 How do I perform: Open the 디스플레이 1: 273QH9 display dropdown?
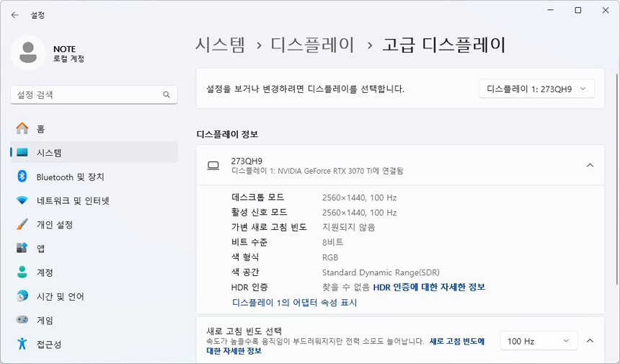536,89
